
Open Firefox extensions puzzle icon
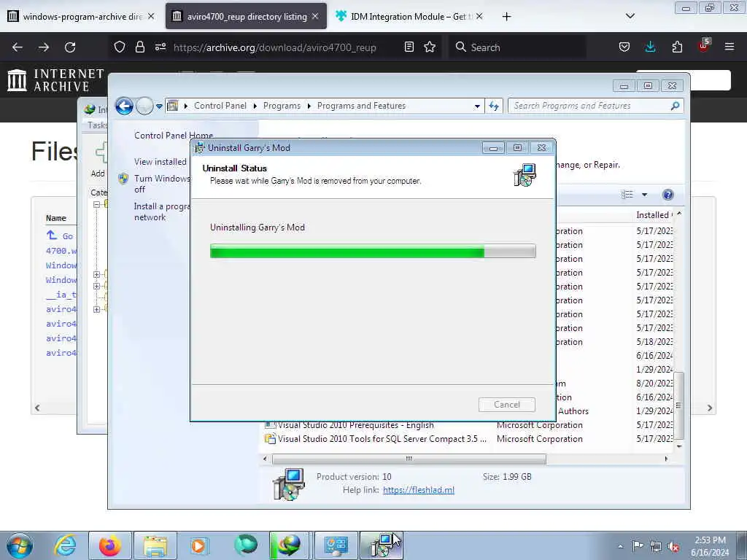(x=677, y=47)
